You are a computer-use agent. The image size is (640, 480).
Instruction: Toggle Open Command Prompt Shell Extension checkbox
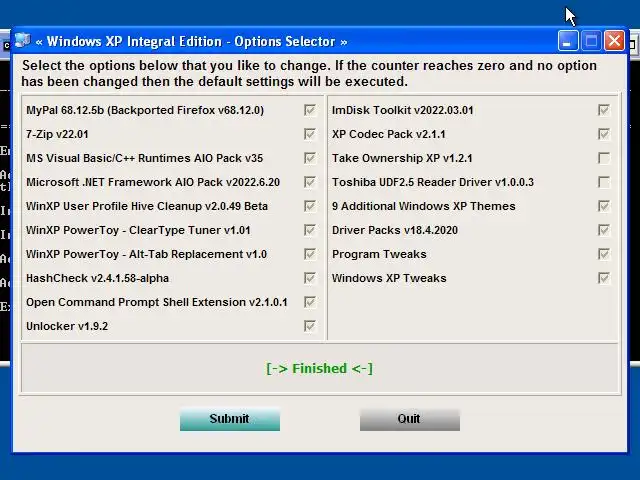coord(310,302)
